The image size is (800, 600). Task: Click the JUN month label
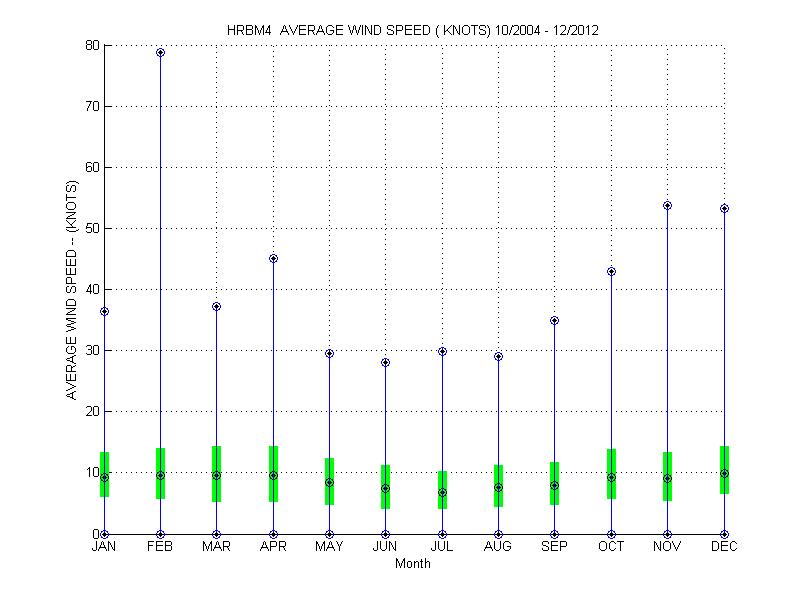click(385, 546)
